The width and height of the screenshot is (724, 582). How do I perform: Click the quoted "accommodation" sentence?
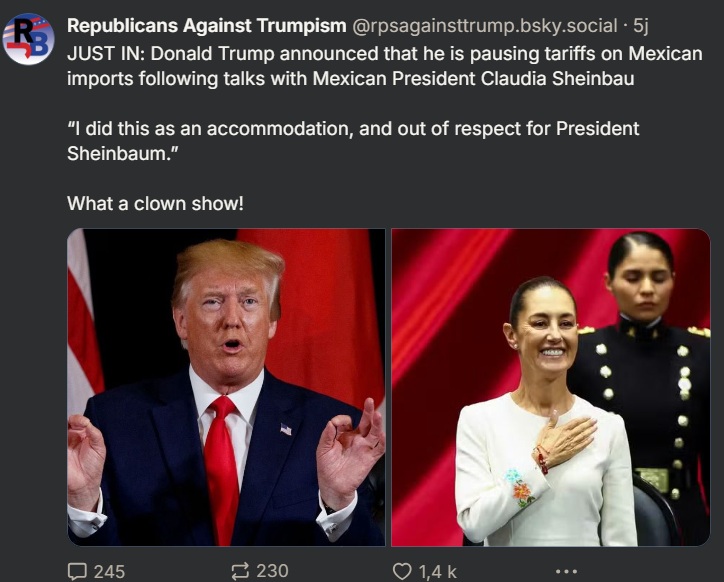pyautogui.click(x=353, y=141)
